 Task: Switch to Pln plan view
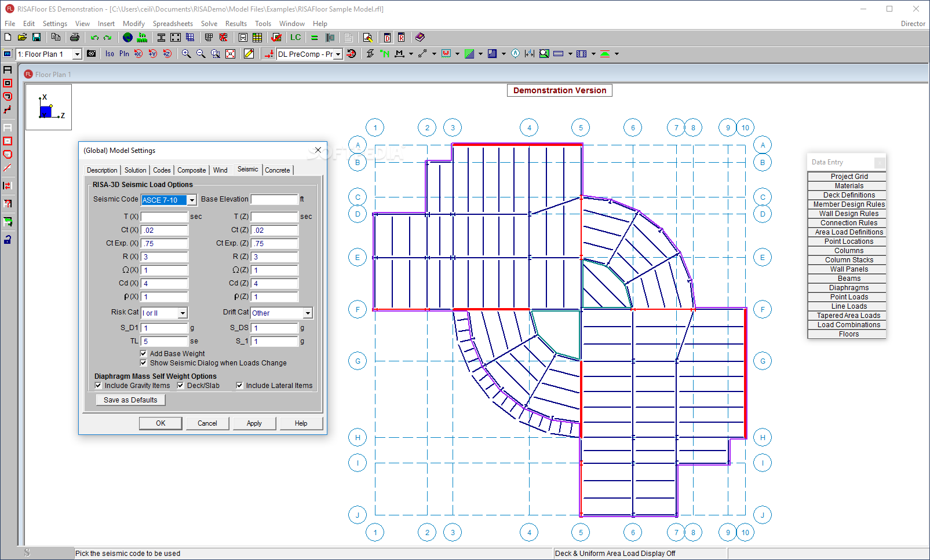pos(124,53)
